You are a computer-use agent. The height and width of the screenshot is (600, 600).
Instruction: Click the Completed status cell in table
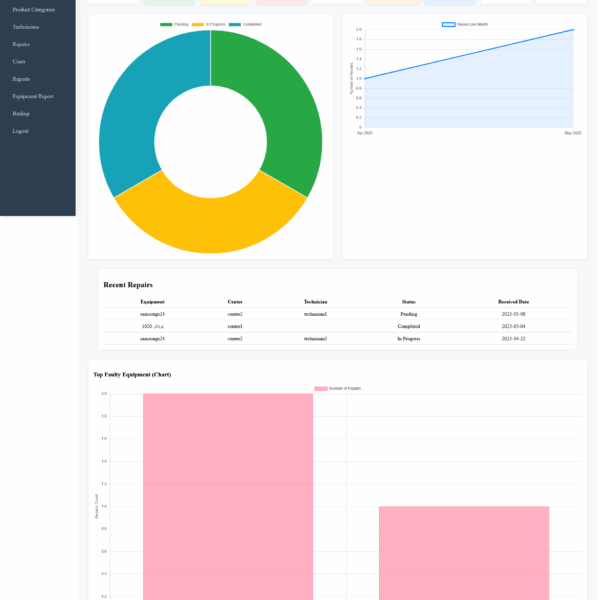[409, 326]
